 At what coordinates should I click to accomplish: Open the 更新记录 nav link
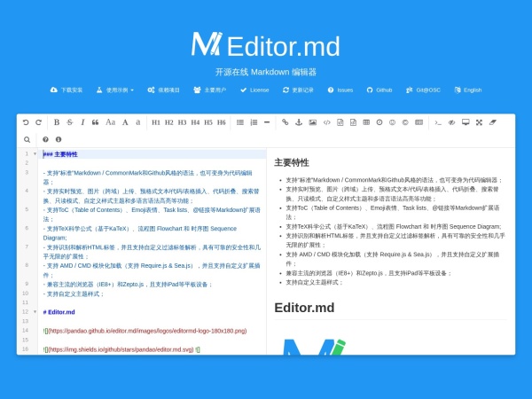(x=298, y=90)
